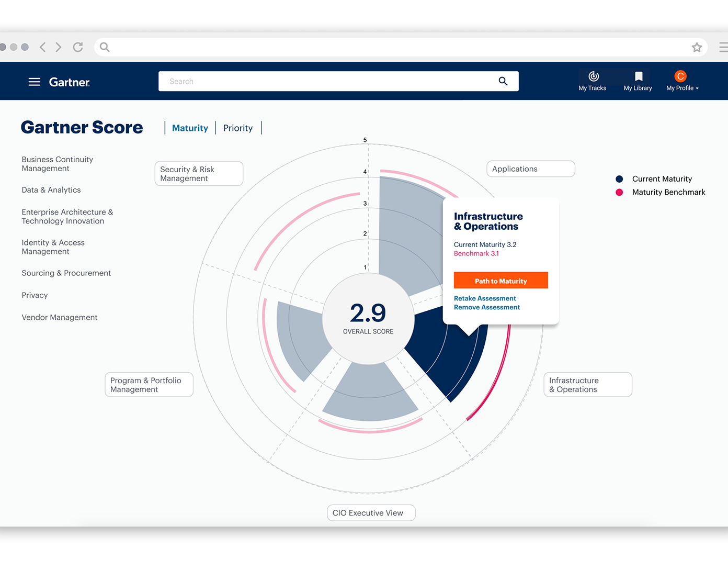Click the Current Maturity legend dot

click(619, 179)
